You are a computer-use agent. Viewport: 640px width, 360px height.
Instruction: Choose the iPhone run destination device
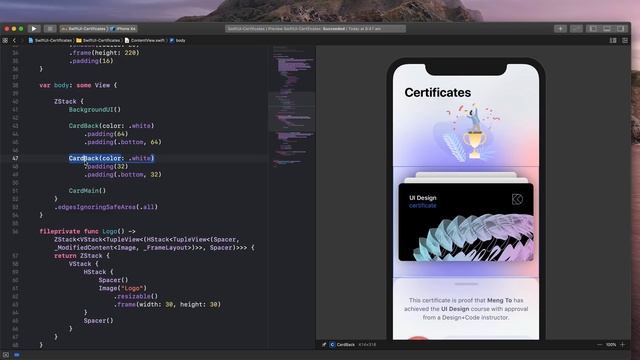click(x=124, y=29)
